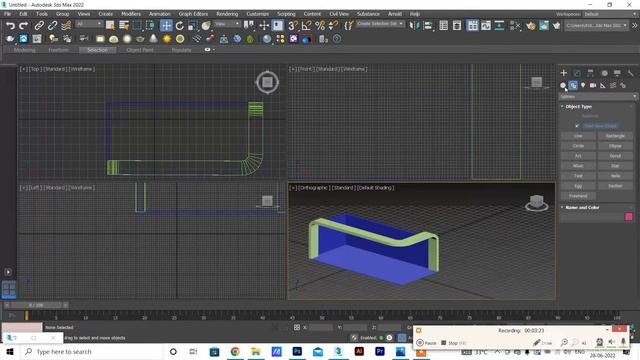Open the project path dropdown in toolbar
The width and height of the screenshot is (640, 360).
(x=596, y=25)
